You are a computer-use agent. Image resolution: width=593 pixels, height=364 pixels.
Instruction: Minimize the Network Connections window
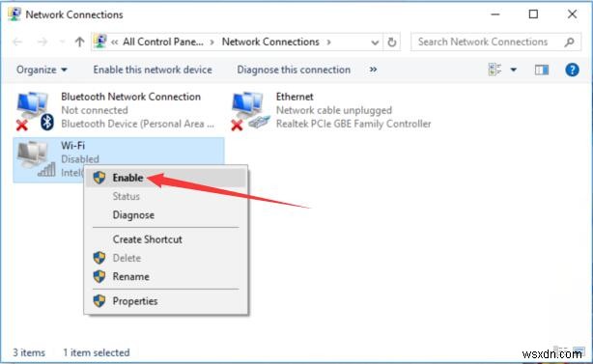(495, 14)
